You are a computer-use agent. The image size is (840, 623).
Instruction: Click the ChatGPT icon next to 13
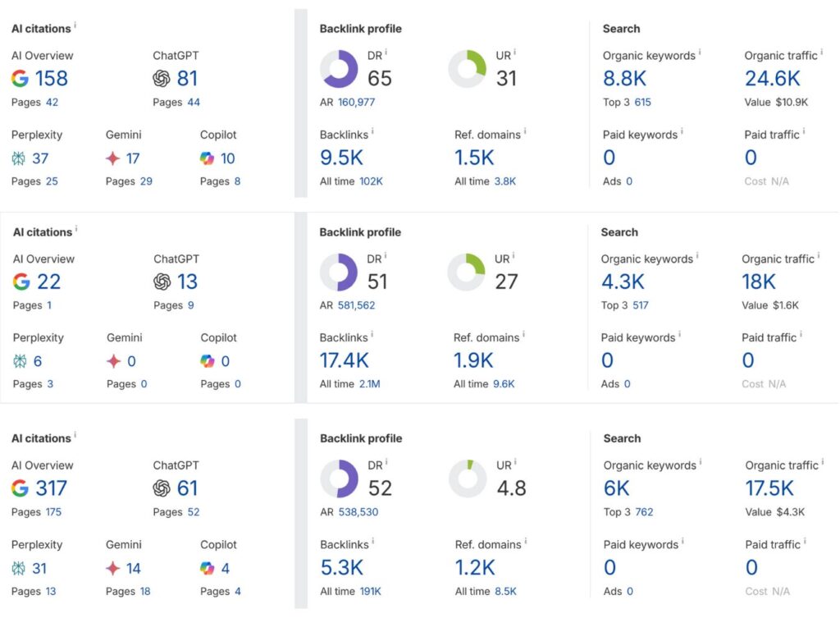click(162, 282)
